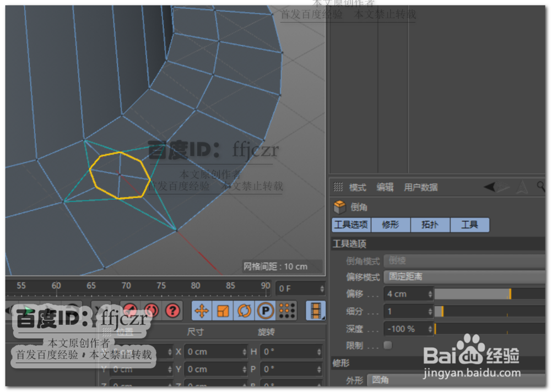The height and width of the screenshot is (392, 551).
Task: Click the attribute manager back arrow
Action: point(489,187)
